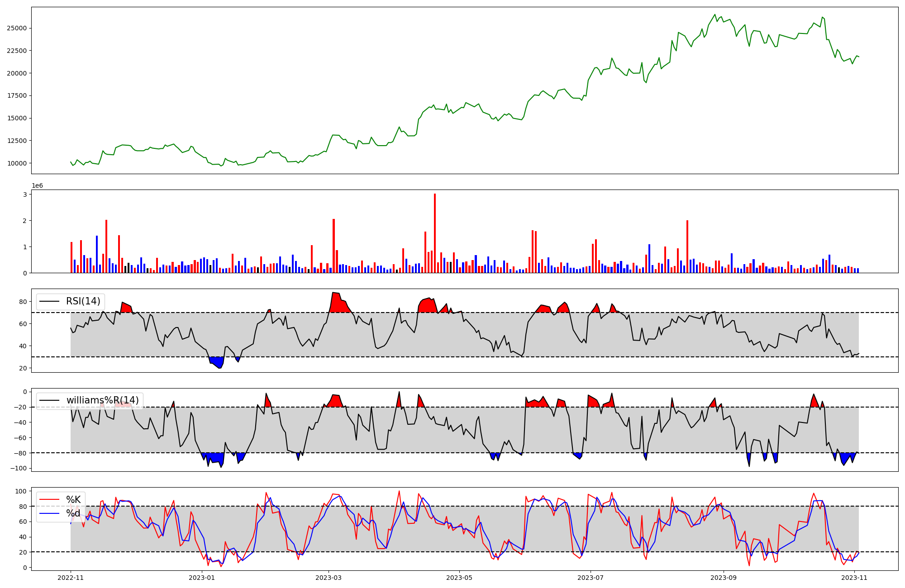The height and width of the screenshot is (588, 905).
Task: Click the 2023-03 x-axis date label
Action: point(329,578)
